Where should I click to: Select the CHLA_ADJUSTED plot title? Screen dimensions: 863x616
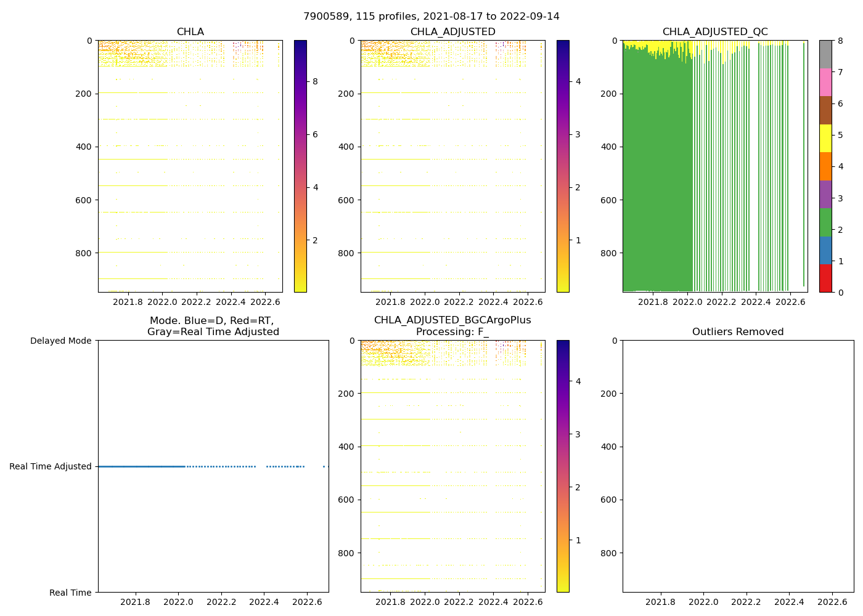pos(452,32)
